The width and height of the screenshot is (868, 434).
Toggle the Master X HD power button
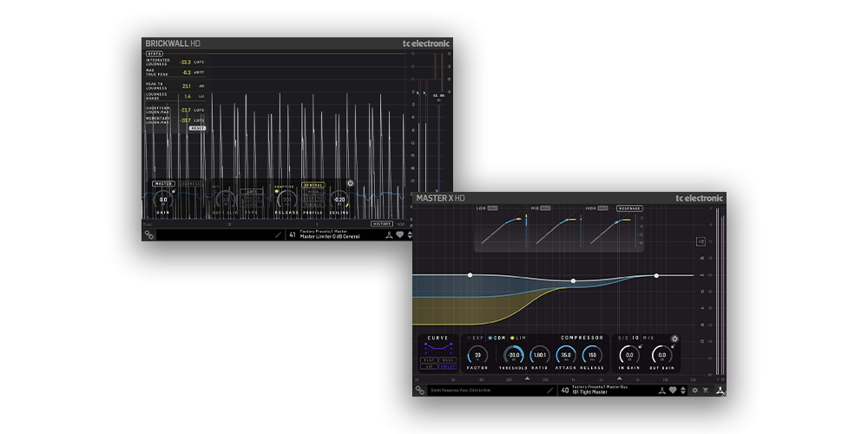point(674,339)
